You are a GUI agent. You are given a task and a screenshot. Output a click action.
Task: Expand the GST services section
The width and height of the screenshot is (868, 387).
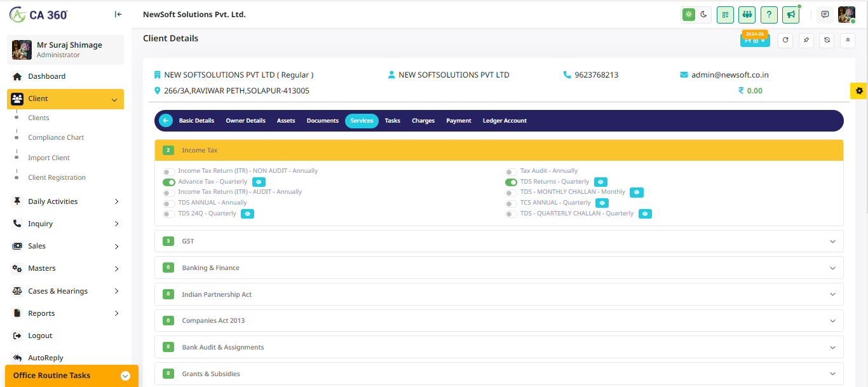(499, 241)
